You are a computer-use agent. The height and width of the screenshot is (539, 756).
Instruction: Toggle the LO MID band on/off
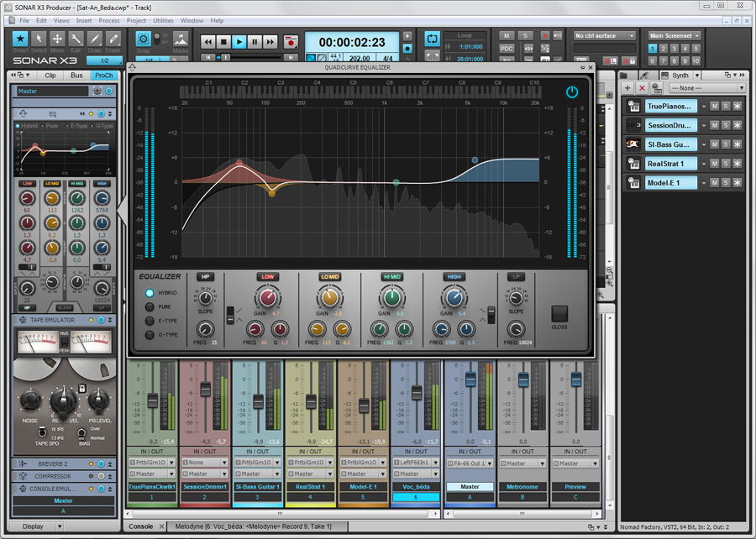coord(330,276)
